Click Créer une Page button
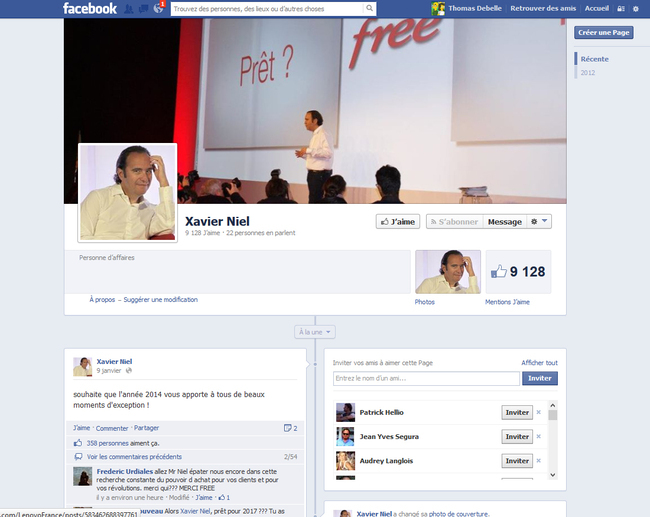The width and height of the screenshot is (650, 517). click(x=604, y=32)
